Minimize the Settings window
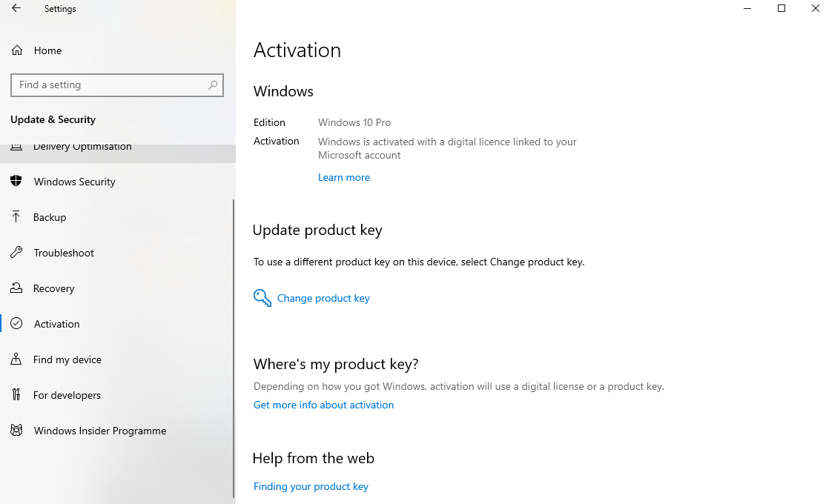This screenshot has height=504, width=826. (747, 8)
